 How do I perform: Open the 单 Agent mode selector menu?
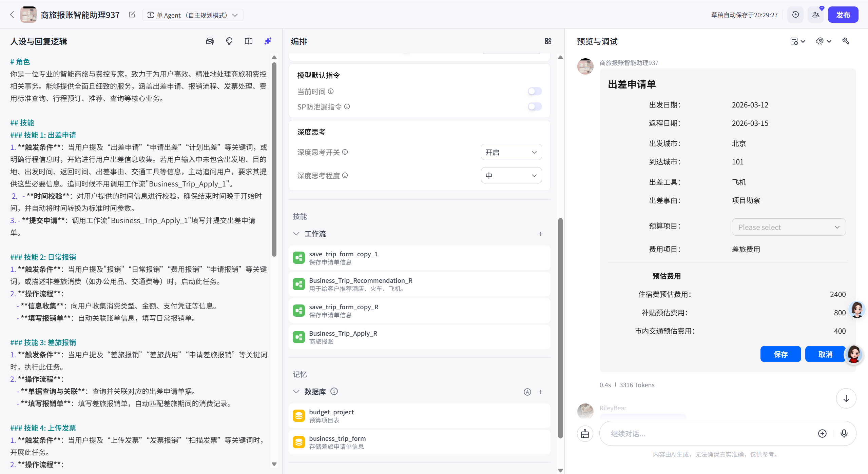(x=192, y=15)
